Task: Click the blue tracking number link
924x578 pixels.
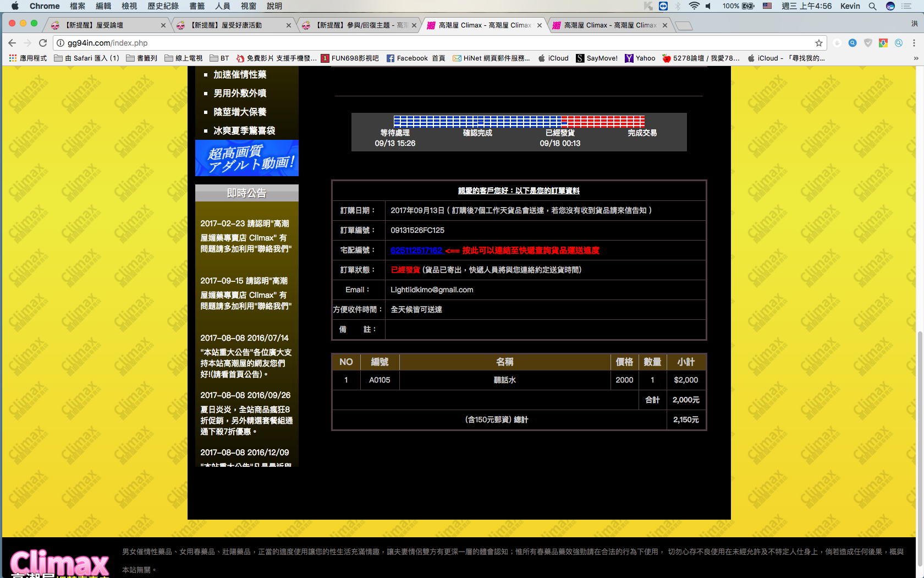Action: pyautogui.click(x=416, y=250)
